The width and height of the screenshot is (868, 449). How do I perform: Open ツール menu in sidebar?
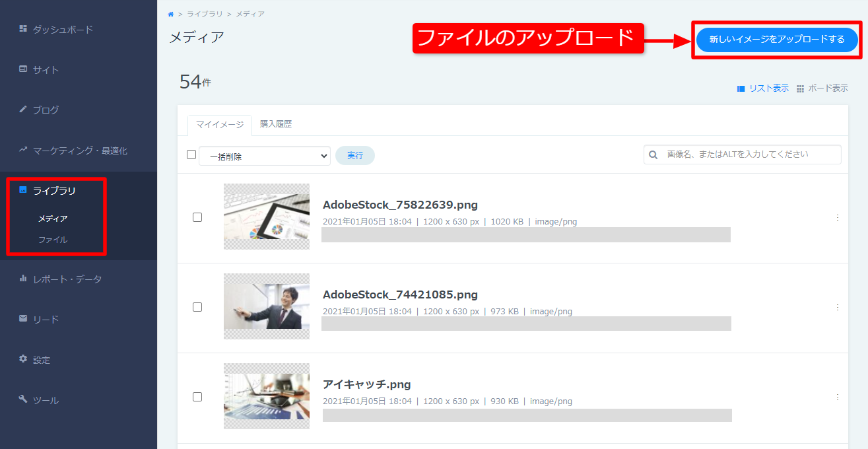pyautogui.click(x=46, y=400)
